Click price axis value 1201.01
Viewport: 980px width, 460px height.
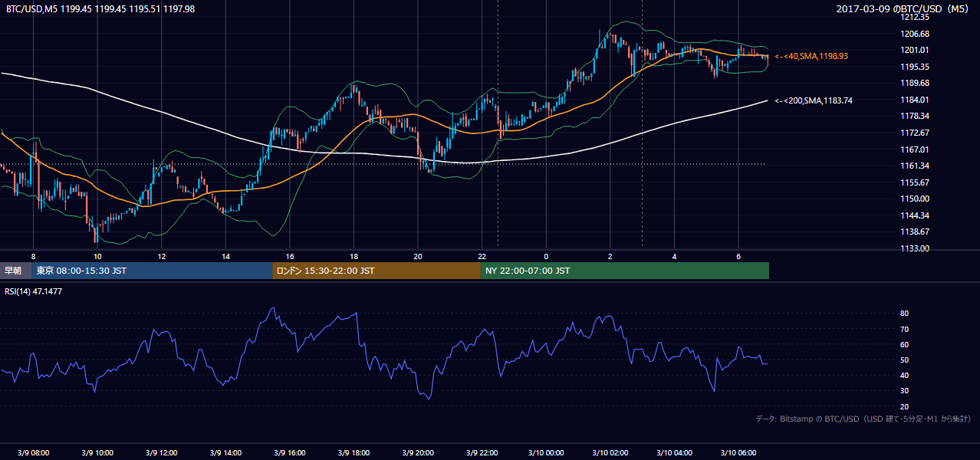(916, 50)
